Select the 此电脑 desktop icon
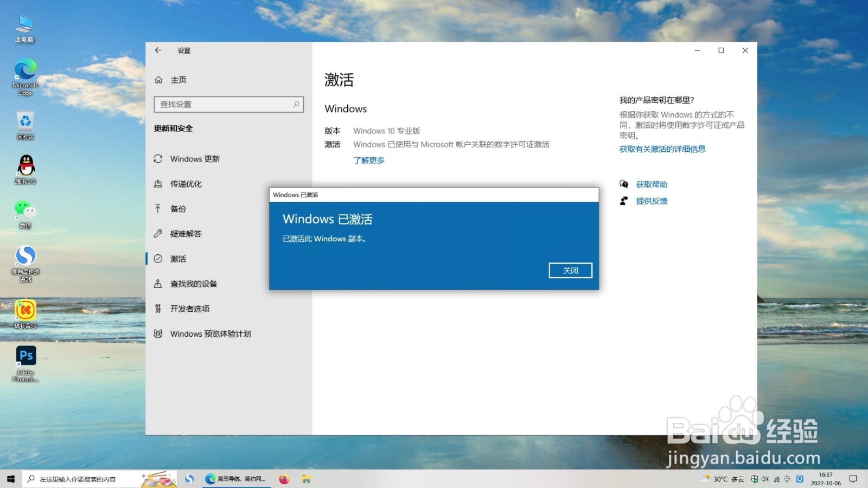Screen dimensions: 868x488 24,29
